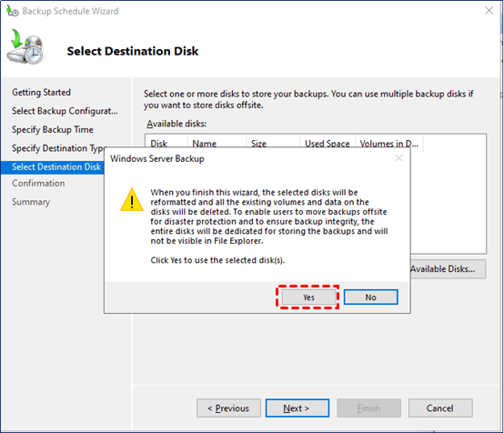This screenshot has width=504, height=433.
Task: Click the Volumes in D... column header
Action: (389, 143)
